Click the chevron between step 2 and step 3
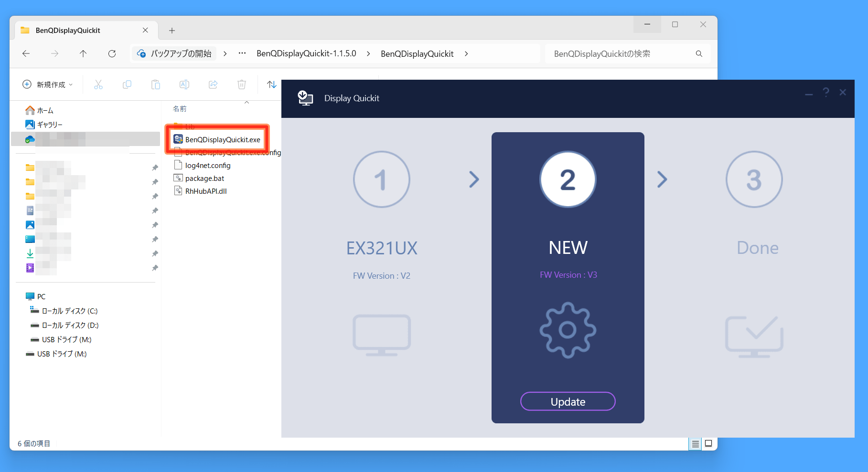 (x=662, y=179)
